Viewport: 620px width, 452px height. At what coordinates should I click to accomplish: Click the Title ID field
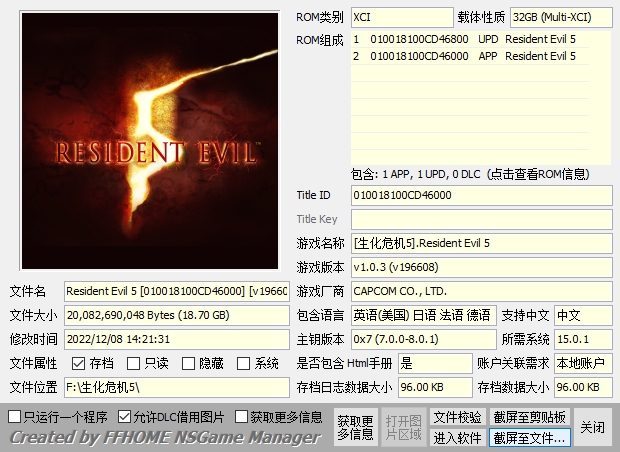point(481,195)
